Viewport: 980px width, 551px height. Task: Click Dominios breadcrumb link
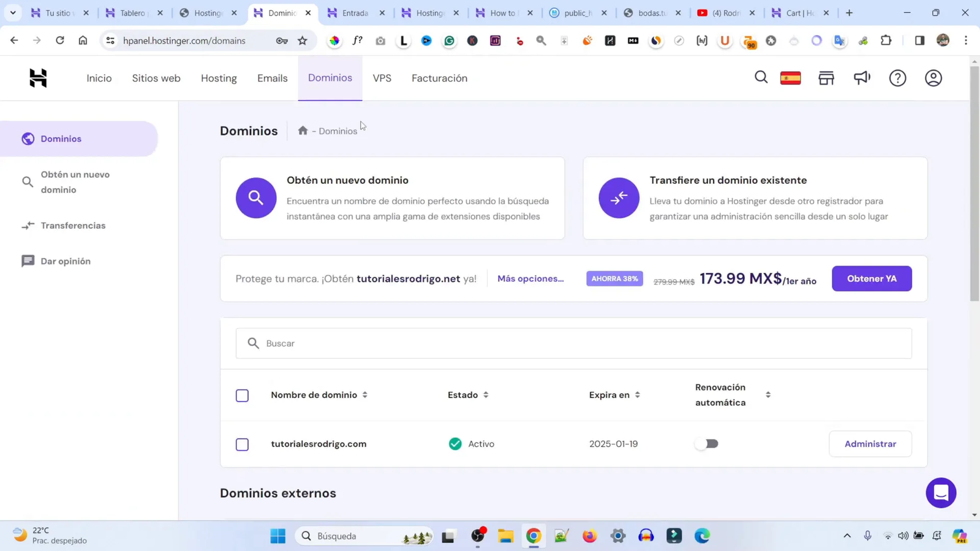point(338,131)
